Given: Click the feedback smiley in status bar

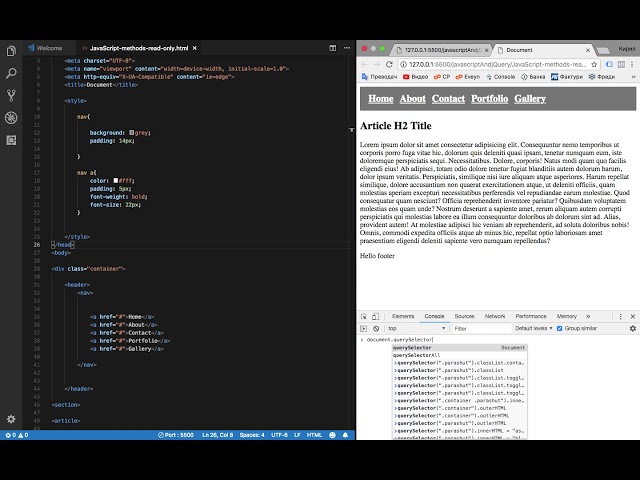Looking at the screenshot, I should [x=333, y=435].
